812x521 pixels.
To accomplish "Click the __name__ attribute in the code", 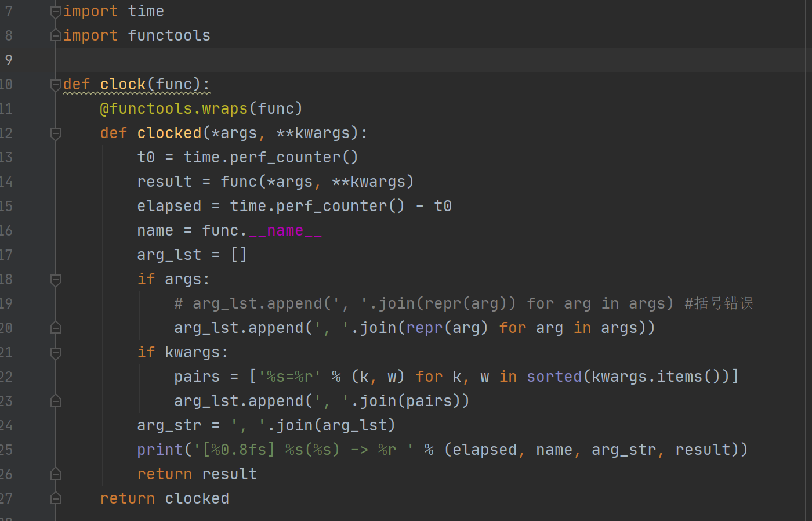I will pyautogui.click(x=285, y=231).
